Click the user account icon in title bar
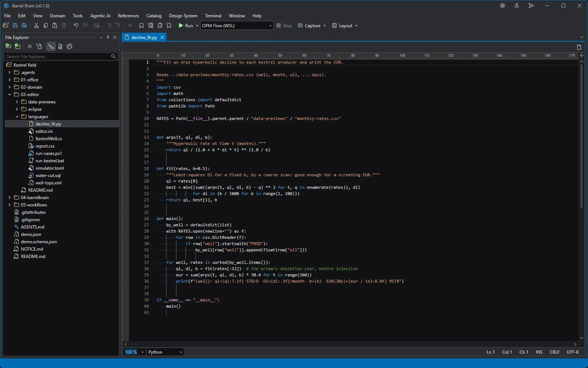The image size is (588, 368). pyautogui.click(x=517, y=6)
